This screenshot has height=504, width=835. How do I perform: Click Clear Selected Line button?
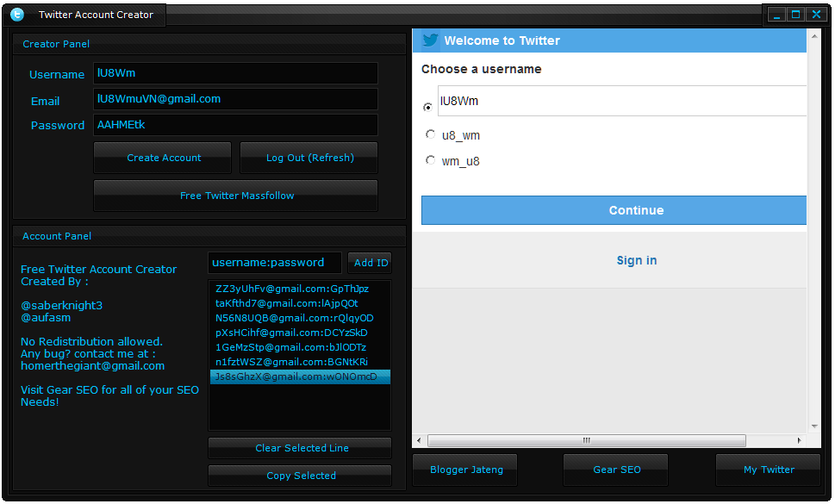[301, 448]
